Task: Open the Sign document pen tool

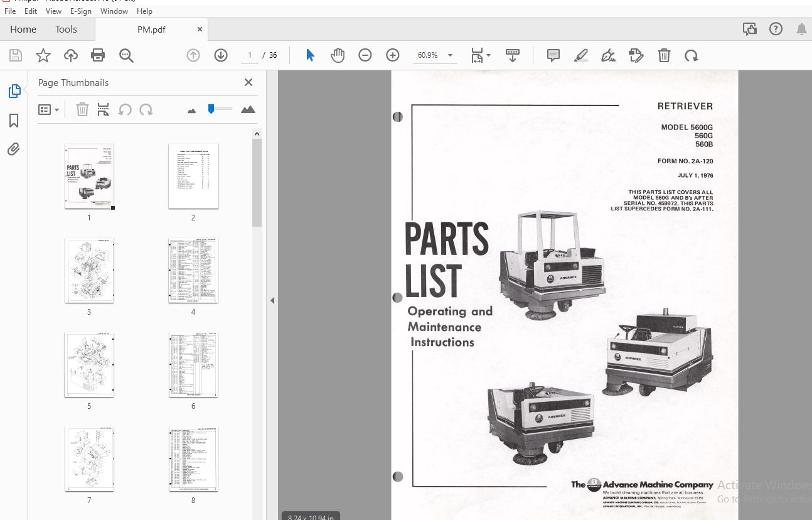Action: tap(608, 55)
